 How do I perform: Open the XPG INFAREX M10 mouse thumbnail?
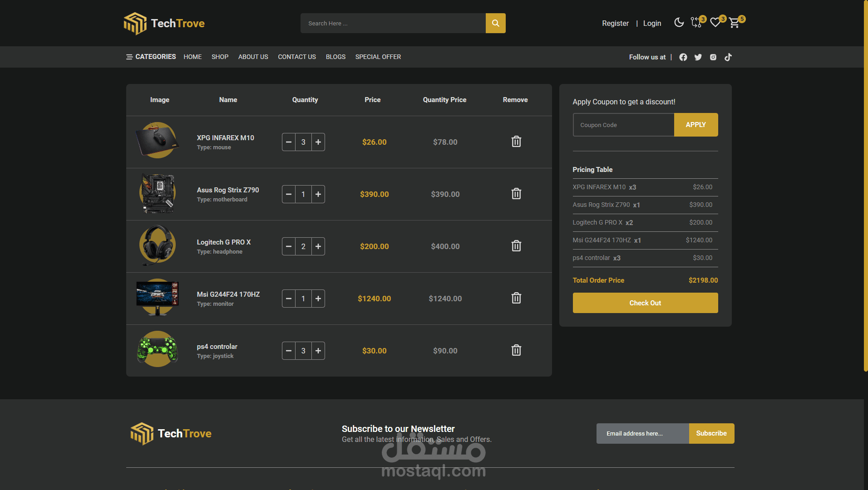tap(158, 140)
